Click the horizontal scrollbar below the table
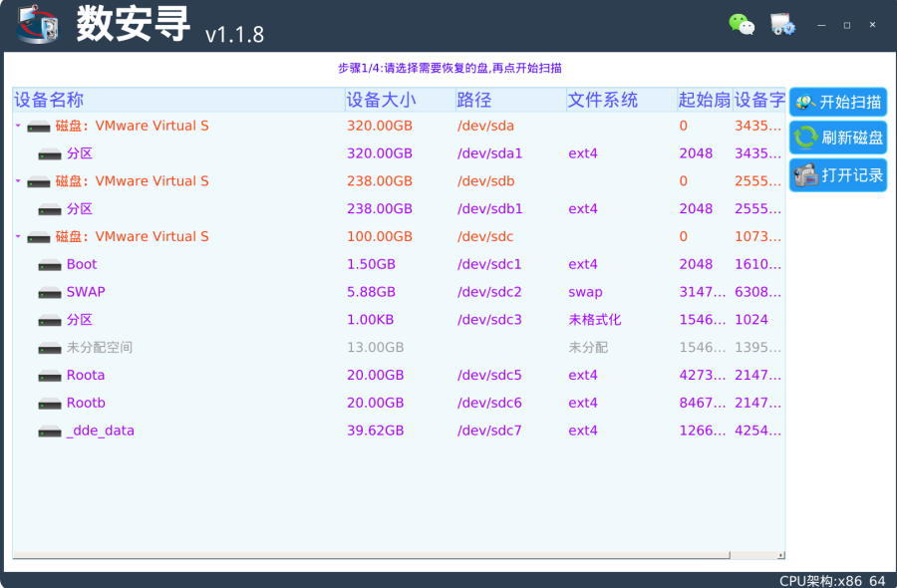897x588 pixels. [x=399, y=555]
